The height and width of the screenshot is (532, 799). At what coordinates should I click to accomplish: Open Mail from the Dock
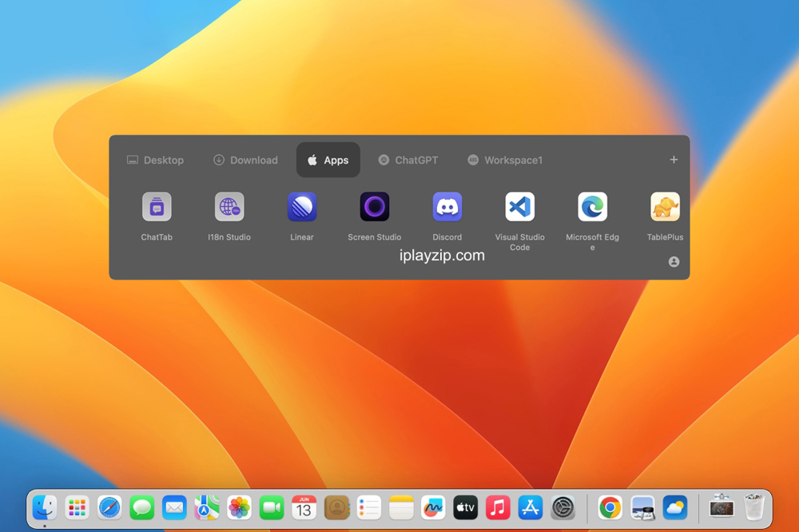(x=174, y=507)
